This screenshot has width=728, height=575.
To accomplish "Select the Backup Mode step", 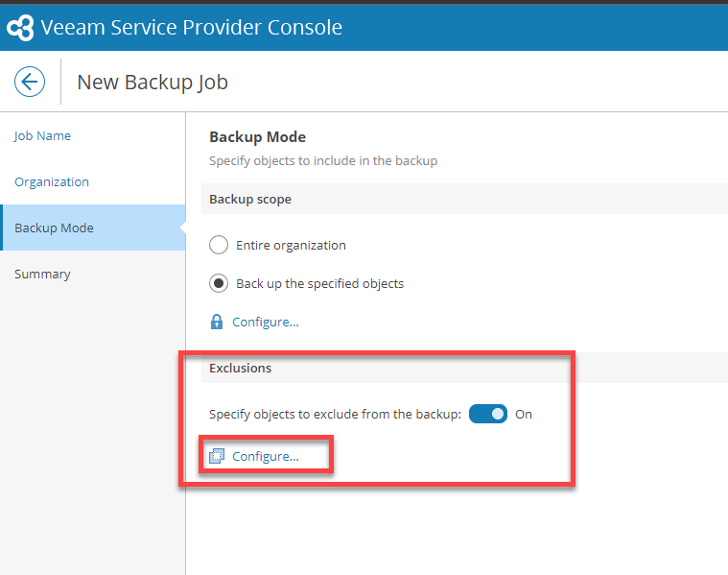I will (54, 228).
